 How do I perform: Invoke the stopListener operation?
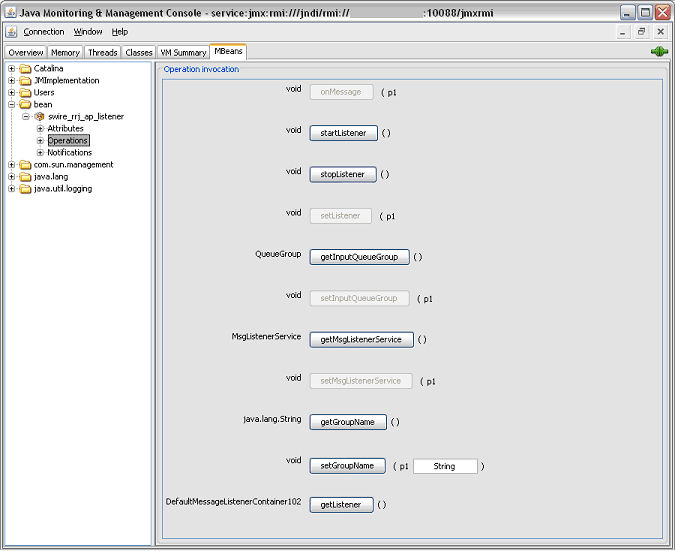click(343, 174)
